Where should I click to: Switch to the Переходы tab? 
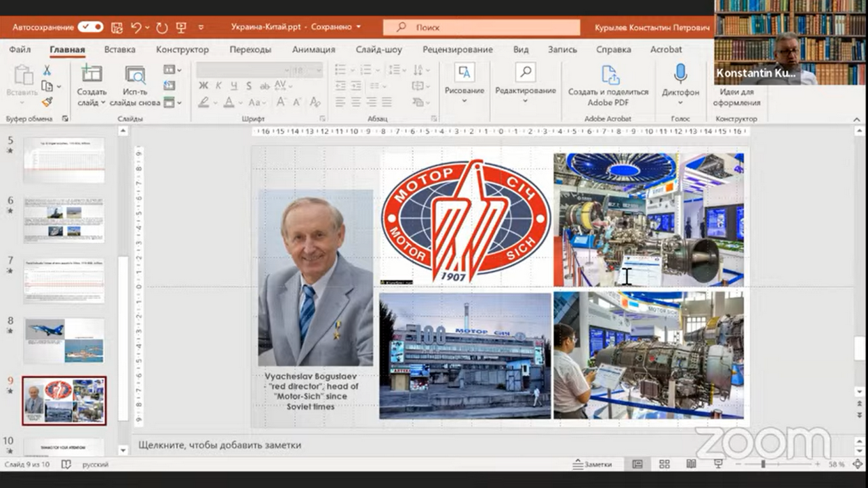pos(250,49)
